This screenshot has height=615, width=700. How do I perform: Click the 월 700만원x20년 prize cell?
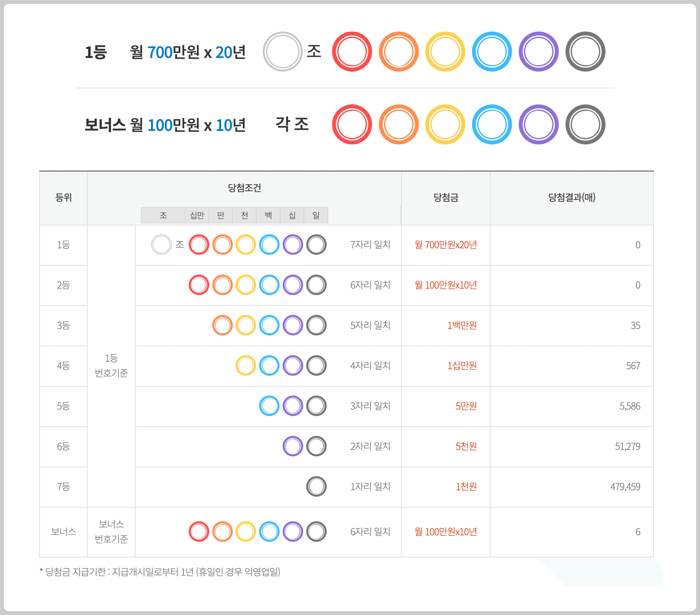(446, 245)
